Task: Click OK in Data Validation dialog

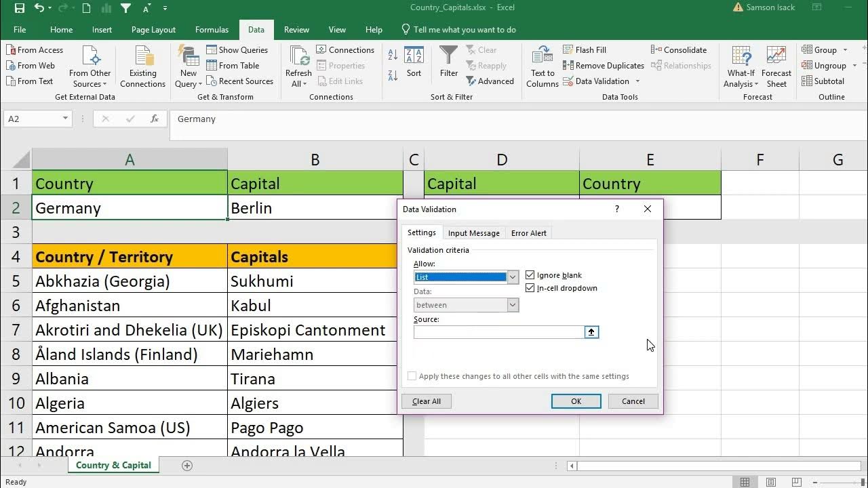Action: (x=576, y=401)
